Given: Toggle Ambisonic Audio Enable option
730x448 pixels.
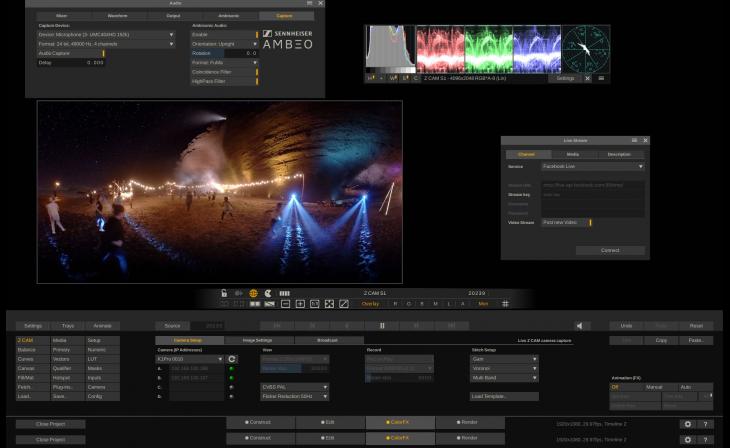Looking at the screenshot, I should pyautogui.click(x=224, y=34).
